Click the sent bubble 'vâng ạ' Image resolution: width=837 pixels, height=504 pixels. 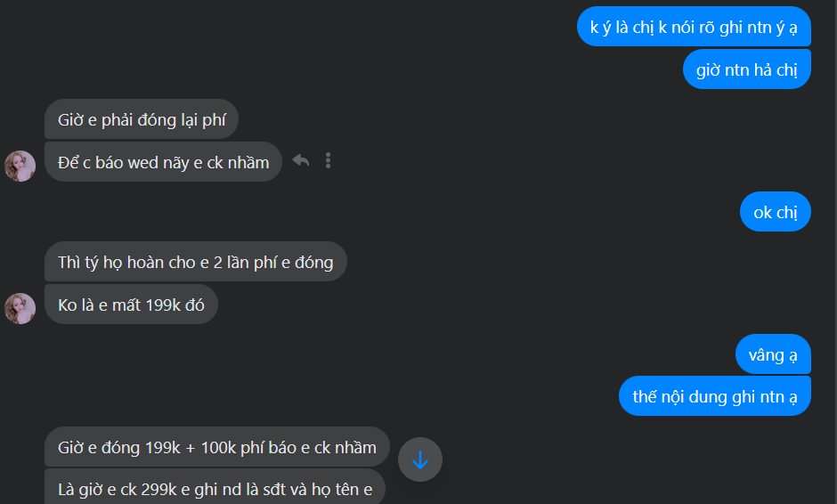coord(773,354)
